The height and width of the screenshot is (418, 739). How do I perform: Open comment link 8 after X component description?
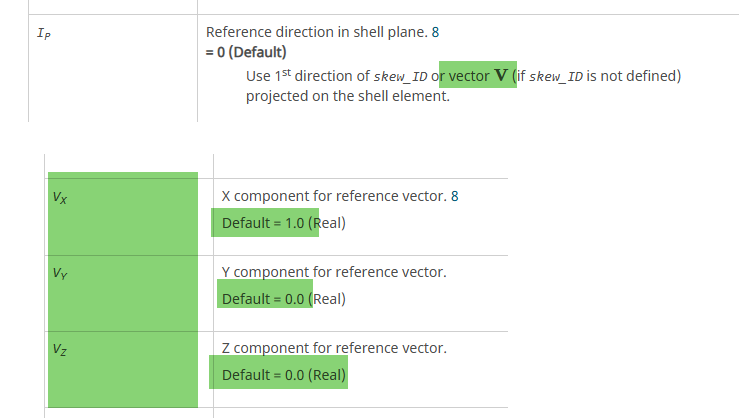455,196
